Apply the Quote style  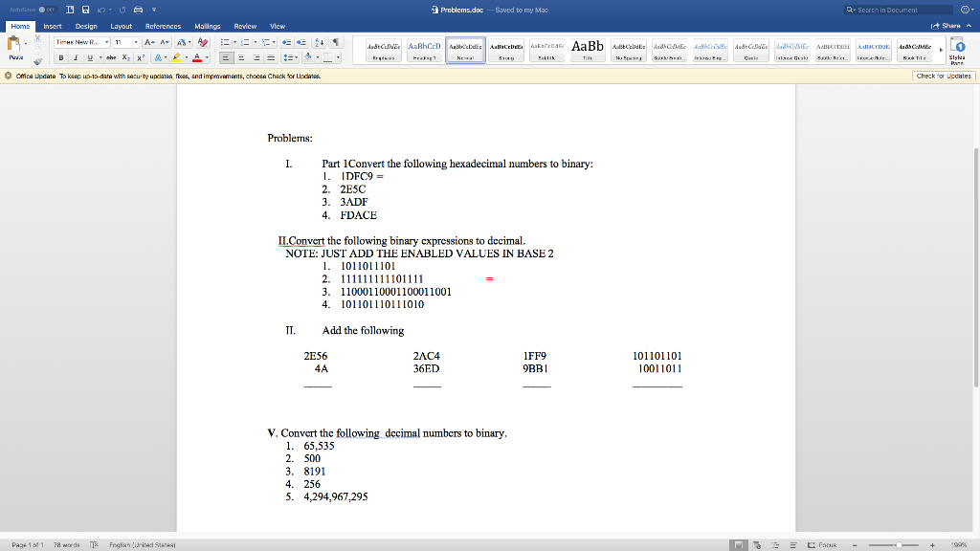point(750,50)
